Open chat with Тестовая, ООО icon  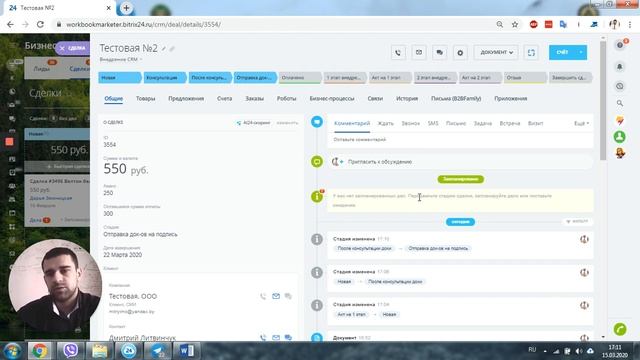pyautogui.click(x=288, y=296)
